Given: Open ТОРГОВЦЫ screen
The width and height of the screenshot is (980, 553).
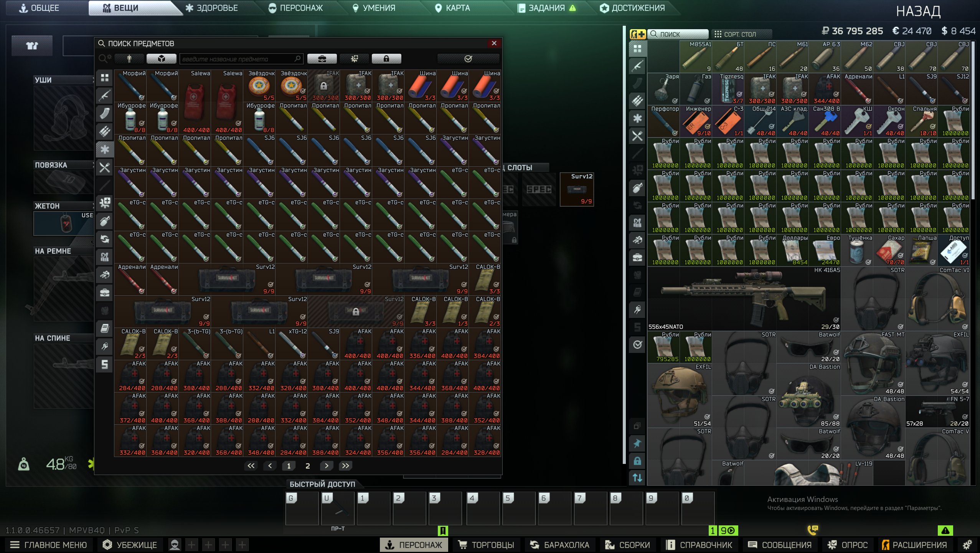Looking at the screenshot, I should pos(486,545).
